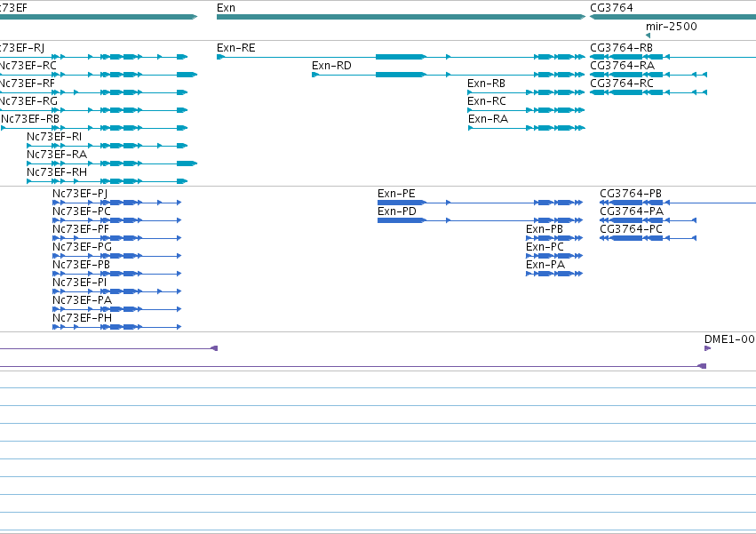Image resolution: width=756 pixels, height=534 pixels.
Task: Open the Exn-PD protein label
Action: 397,211
